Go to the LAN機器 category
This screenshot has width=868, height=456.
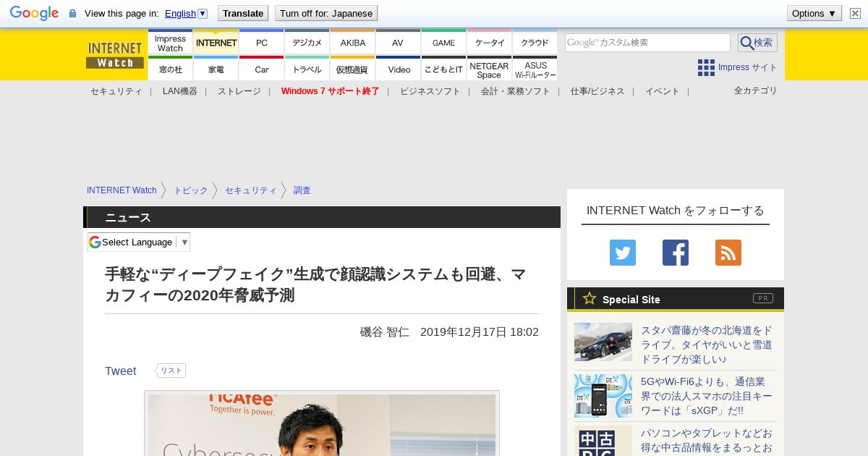tap(179, 91)
